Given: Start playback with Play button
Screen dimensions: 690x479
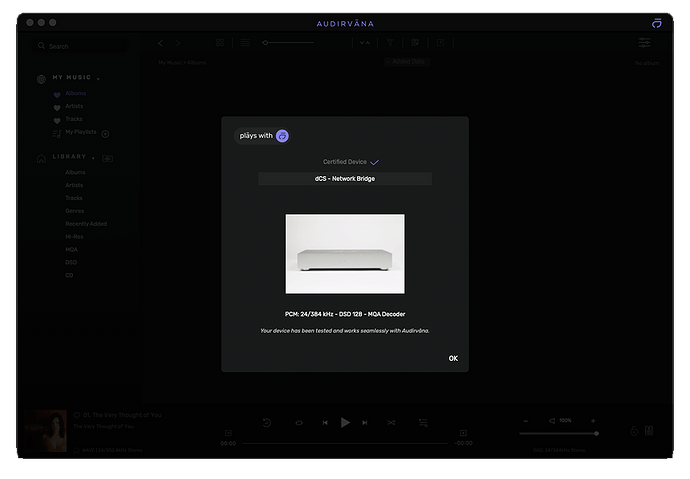Looking at the screenshot, I should point(345,423).
